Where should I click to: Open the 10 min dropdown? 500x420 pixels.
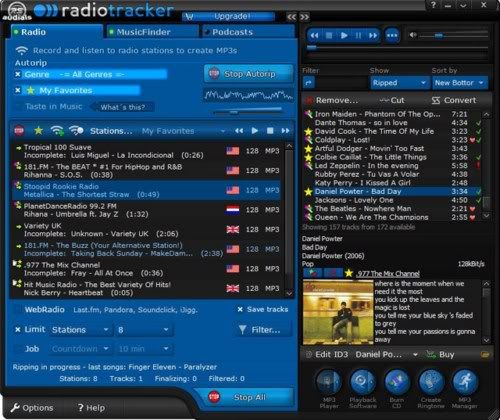pos(143,349)
